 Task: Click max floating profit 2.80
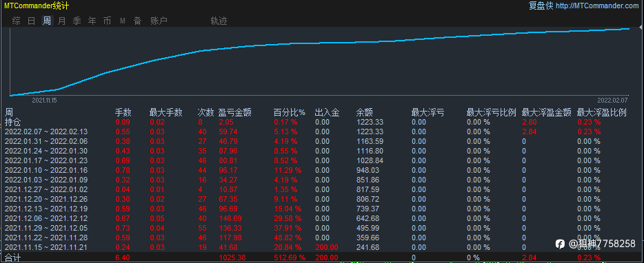[529, 122]
